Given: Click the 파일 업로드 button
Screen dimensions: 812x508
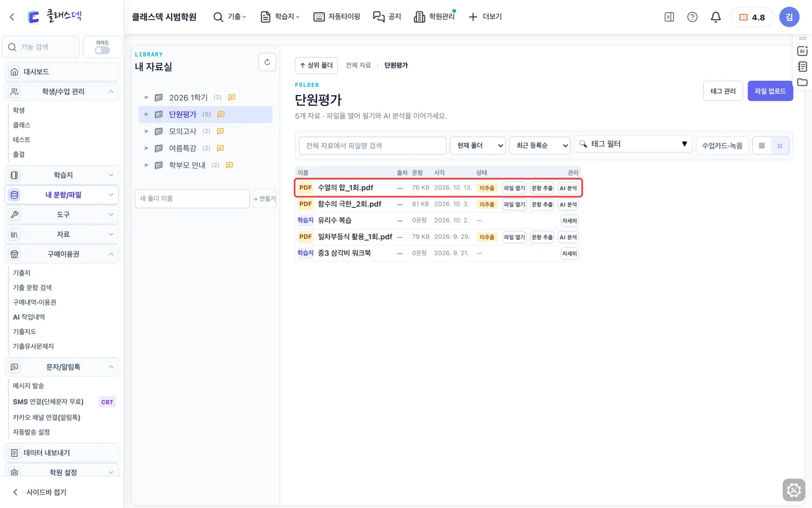Looking at the screenshot, I should [770, 91].
